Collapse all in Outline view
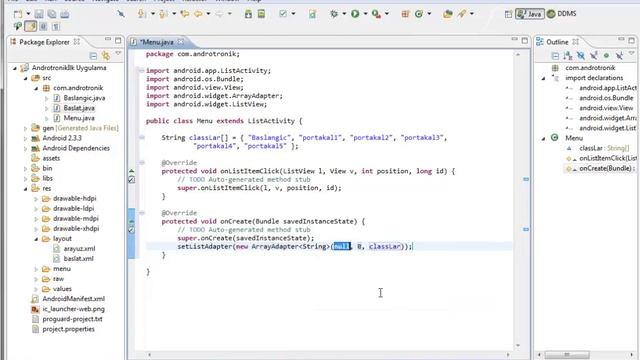Screen dimensions: 640x360 point(555,56)
